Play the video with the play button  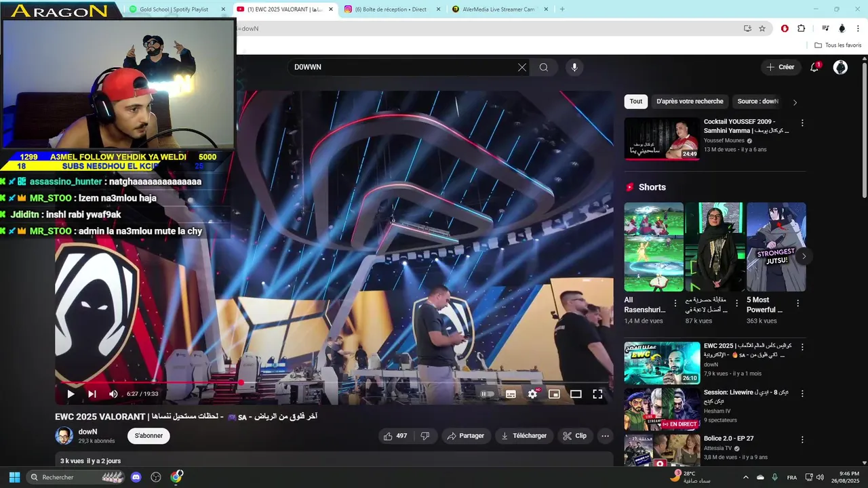pyautogui.click(x=71, y=394)
